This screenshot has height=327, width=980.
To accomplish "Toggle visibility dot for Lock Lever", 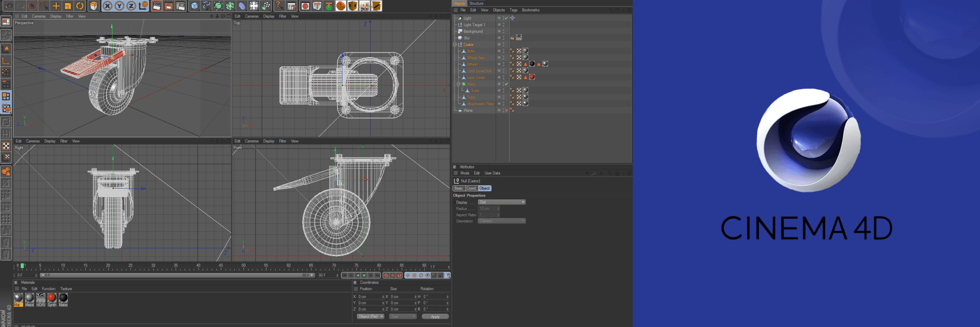I will 499,78.
